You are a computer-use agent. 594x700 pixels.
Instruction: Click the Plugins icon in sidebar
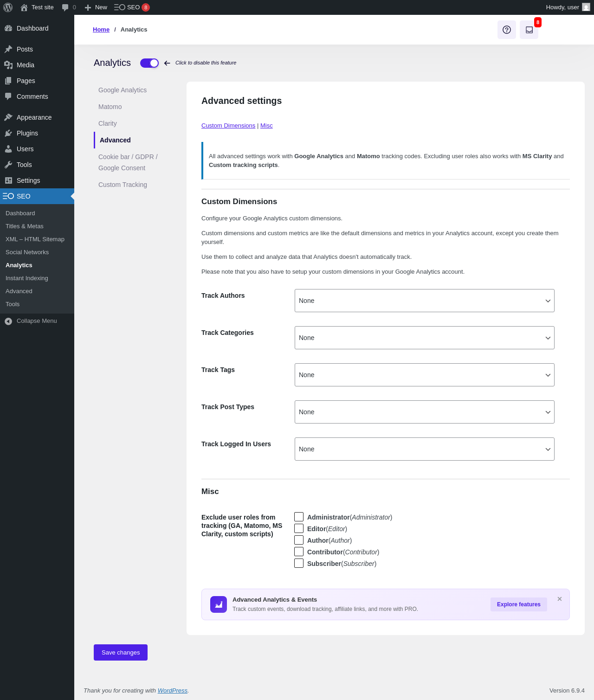coord(8,133)
